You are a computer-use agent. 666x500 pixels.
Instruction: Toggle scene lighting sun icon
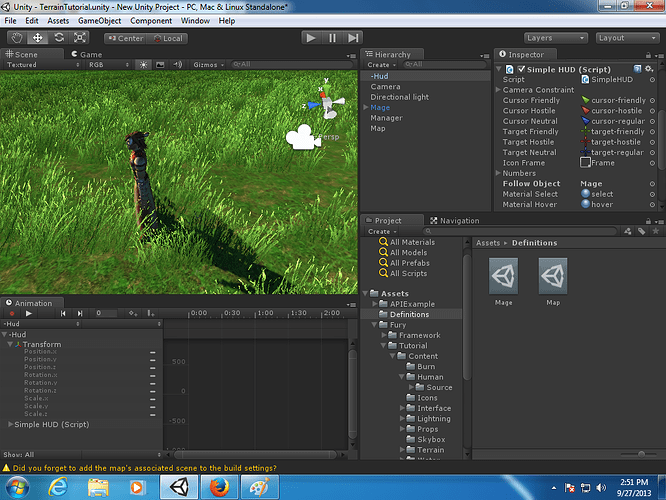[x=143, y=65]
